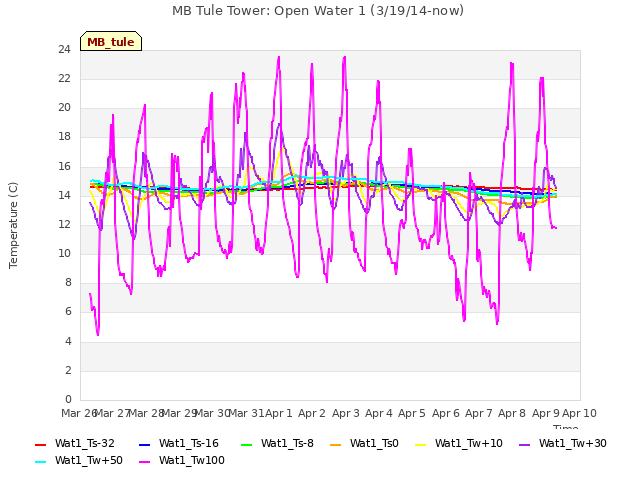The image size is (640, 480).
Task: Click the MB_tule label badge
Action: 111,41
